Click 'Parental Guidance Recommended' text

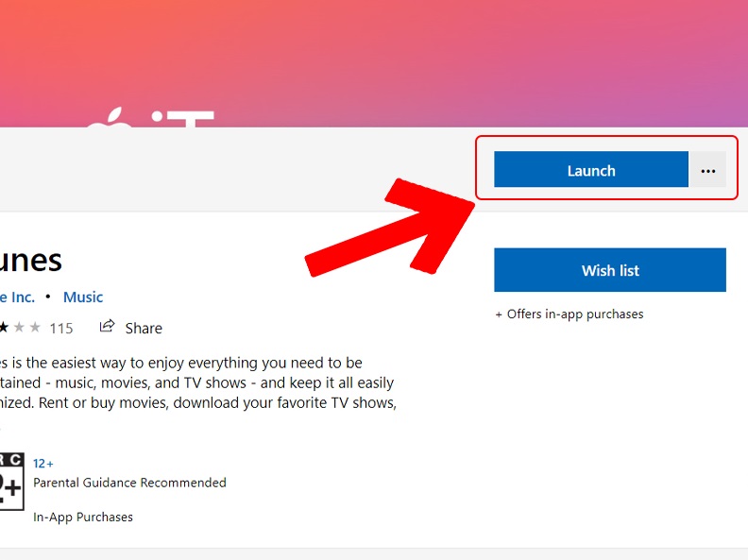(129, 483)
